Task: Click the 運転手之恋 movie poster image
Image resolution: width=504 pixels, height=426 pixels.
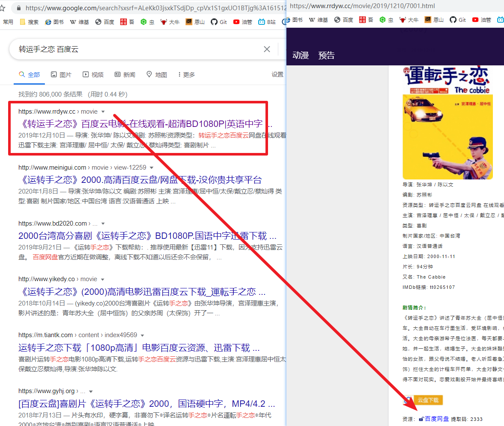Action: [448, 122]
